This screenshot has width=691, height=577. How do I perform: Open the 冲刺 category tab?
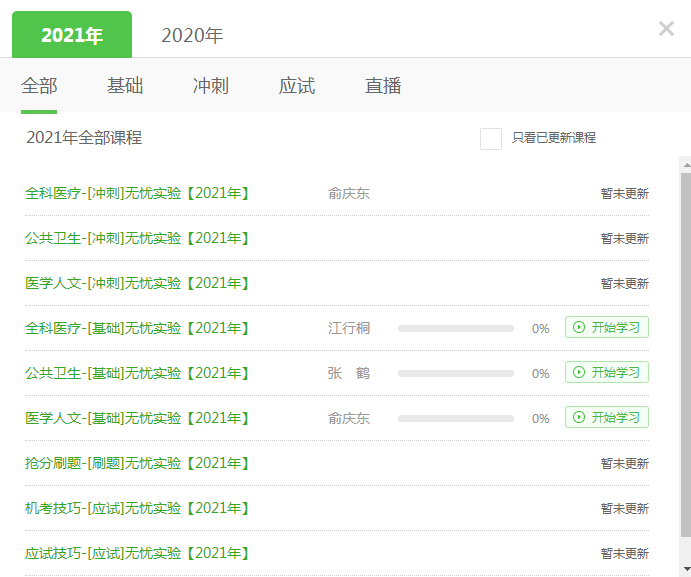(211, 86)
